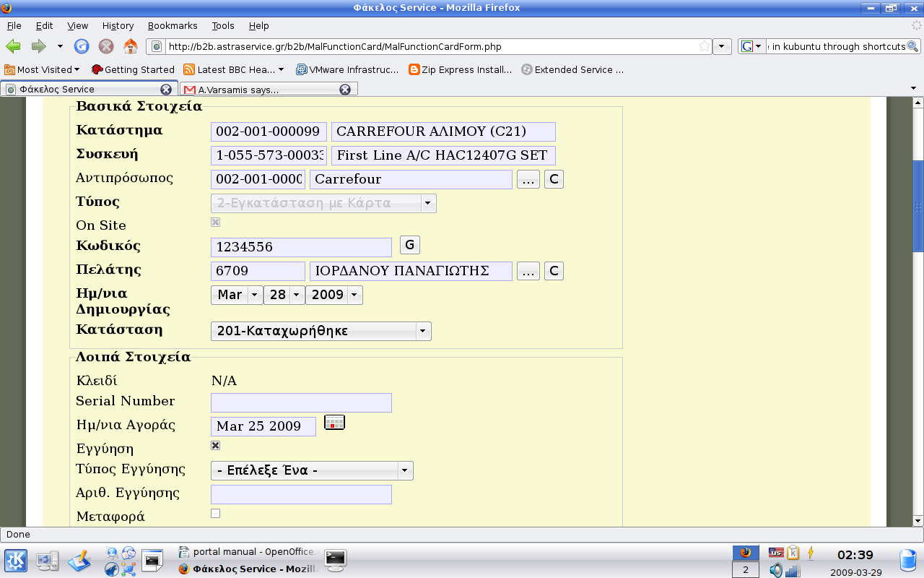The image size is (924, 578).
Task: Click the power management lightning tray icon
Action: click(x=811, y=553)
